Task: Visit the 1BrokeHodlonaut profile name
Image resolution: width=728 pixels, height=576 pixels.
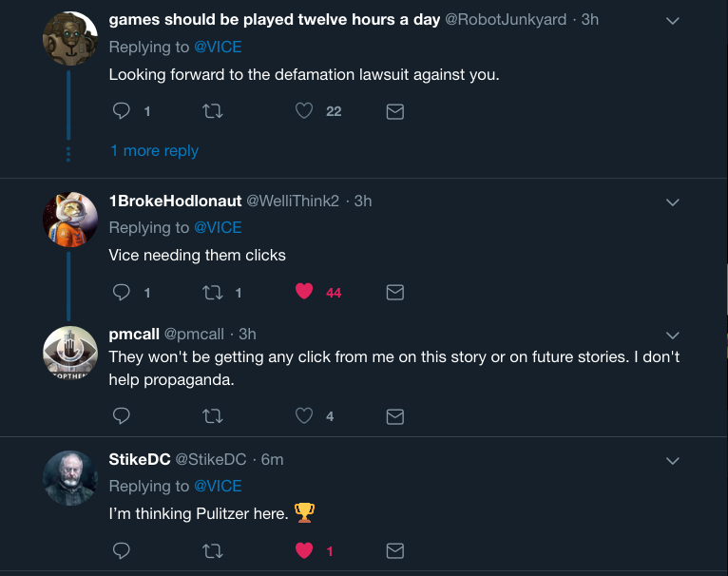Action: (175, 201)
